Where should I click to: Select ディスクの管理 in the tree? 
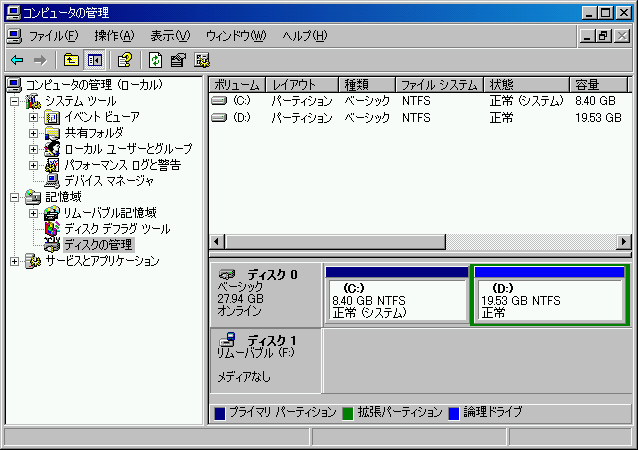point(98,245)
